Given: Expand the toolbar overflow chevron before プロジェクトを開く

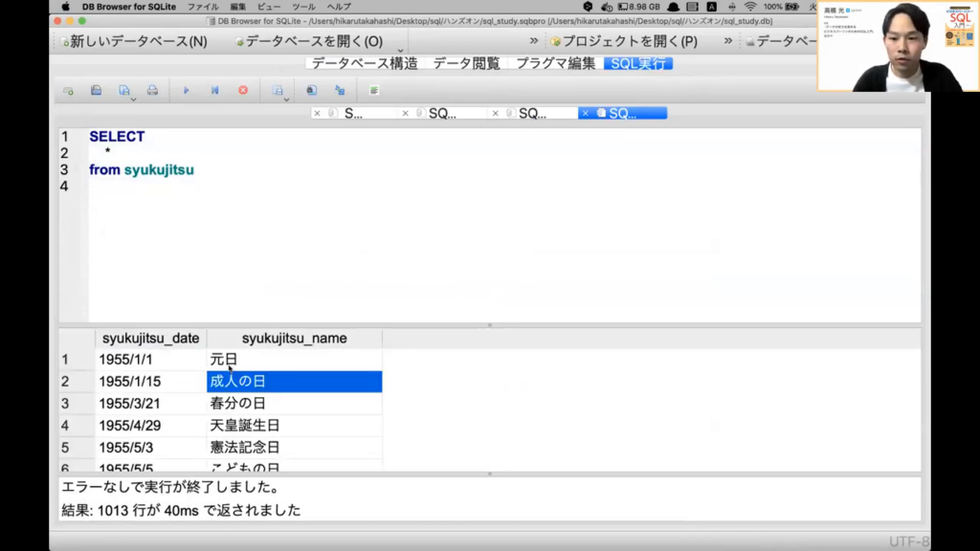Looking at the screenshot, I should tap(534, 41).
